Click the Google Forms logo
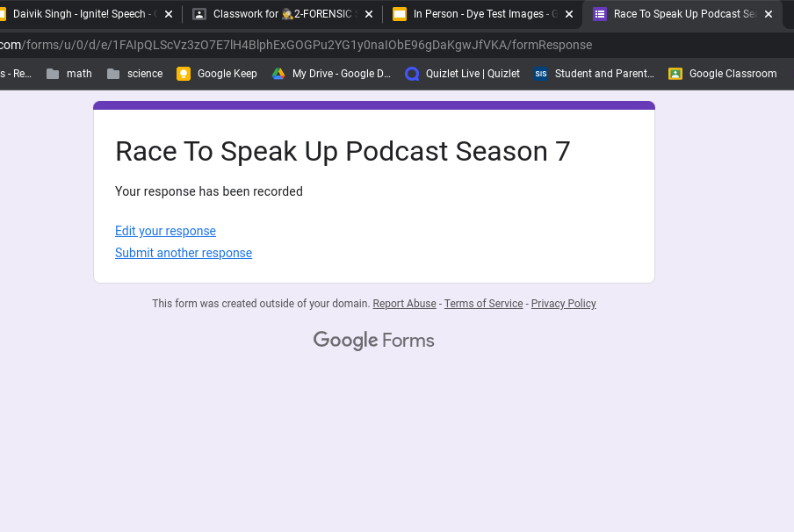The image size is (794, 532). [373, 340]
